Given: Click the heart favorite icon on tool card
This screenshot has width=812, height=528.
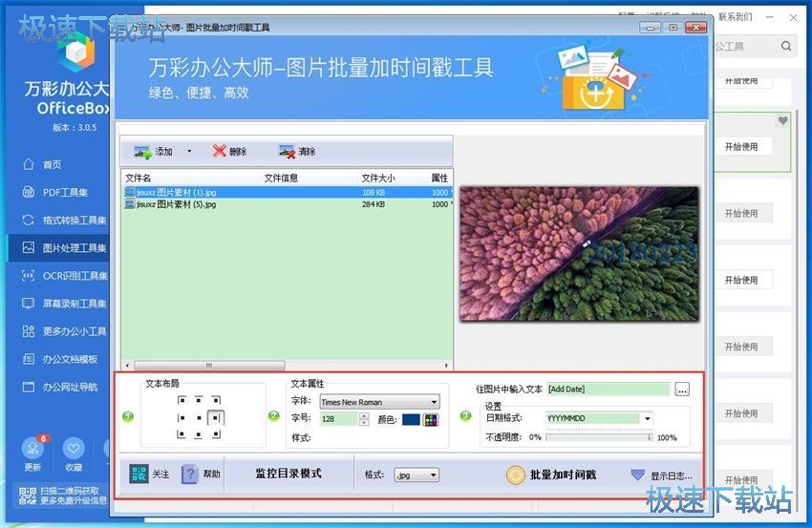Looking at the screenshot, I should (x=783, y=120).
